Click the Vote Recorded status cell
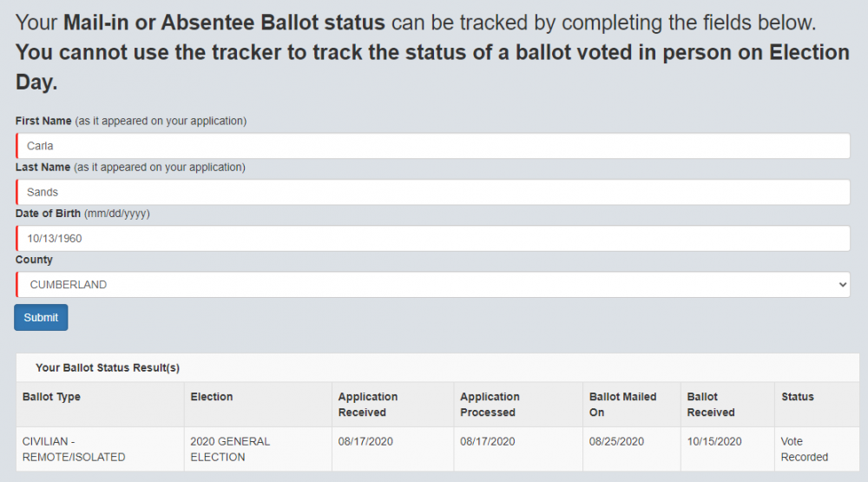Viewport: 868px width, 482px height. [x=804, y=449]
